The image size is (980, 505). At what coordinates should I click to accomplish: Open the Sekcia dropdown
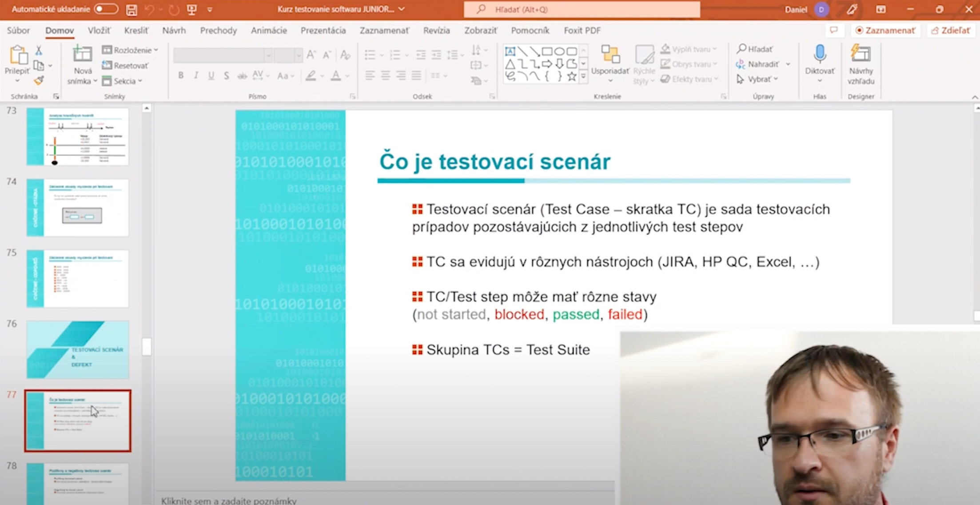pyautogui.click(x=122, y=81)
